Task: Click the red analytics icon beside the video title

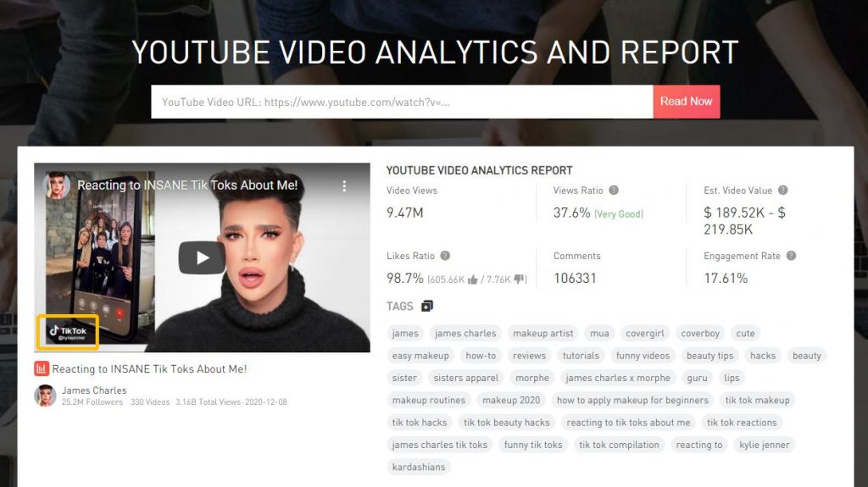Action: click(42, 369)
